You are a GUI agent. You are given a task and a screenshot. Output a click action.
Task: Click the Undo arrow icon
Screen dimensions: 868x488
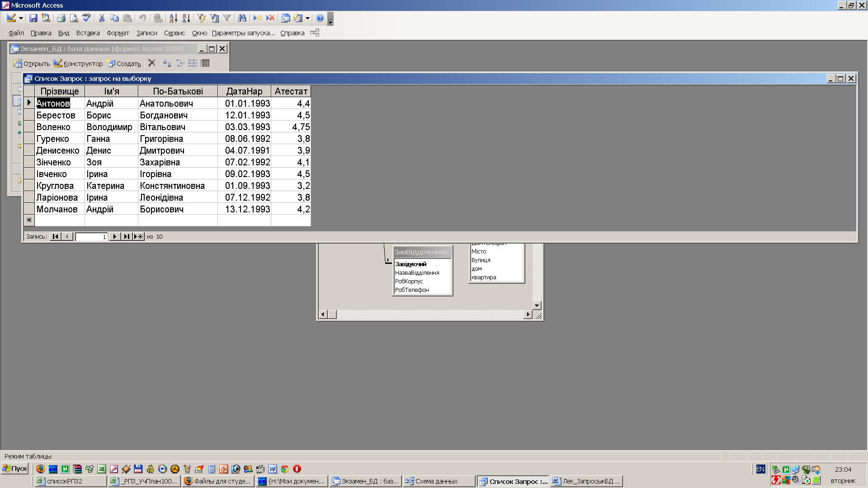point(142,18)
